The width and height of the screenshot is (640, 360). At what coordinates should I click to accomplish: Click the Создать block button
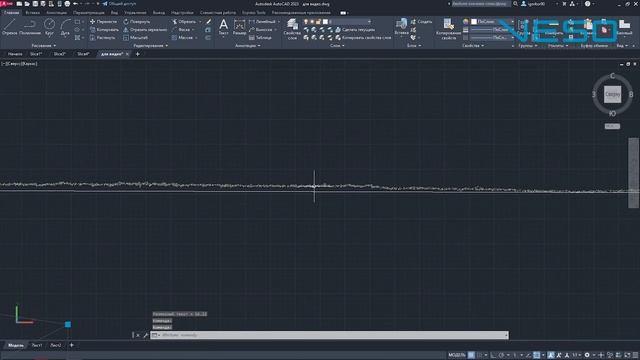(421, 22)
